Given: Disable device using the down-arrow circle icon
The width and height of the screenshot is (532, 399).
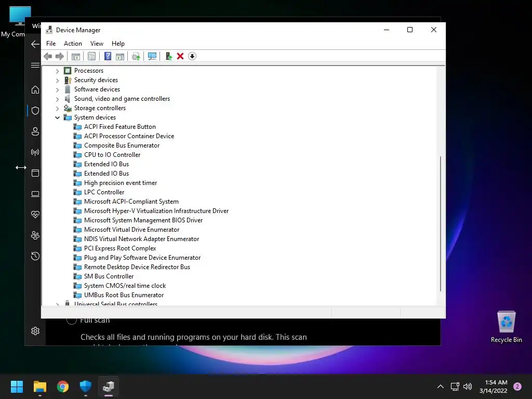Looking at the screenshot, I should click(192, 56).
